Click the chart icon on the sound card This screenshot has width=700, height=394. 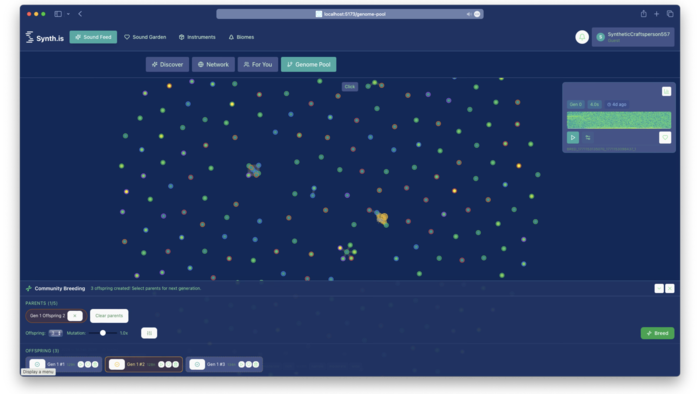[x=666, y=91]
